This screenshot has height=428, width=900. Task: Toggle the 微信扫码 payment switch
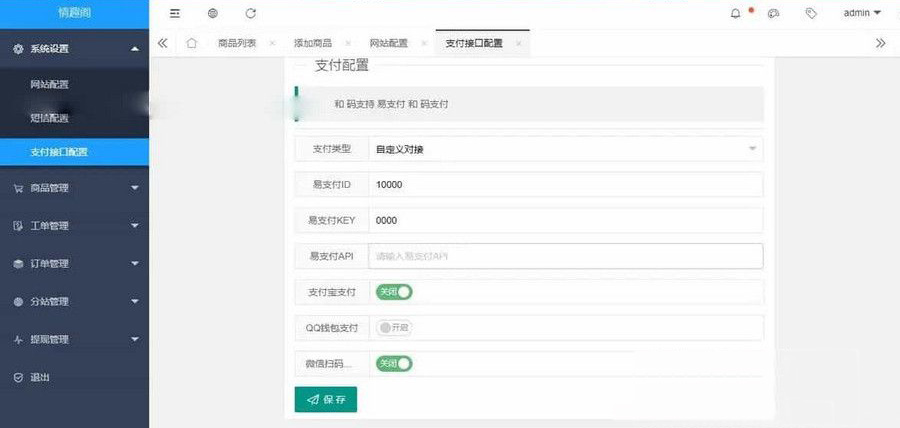click(394, 363)
